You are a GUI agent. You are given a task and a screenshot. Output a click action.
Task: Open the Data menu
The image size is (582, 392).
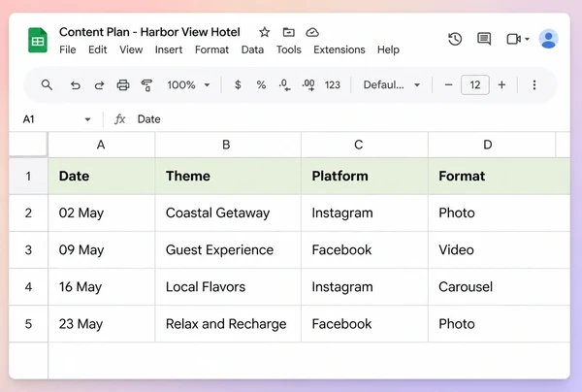point(252,49)
